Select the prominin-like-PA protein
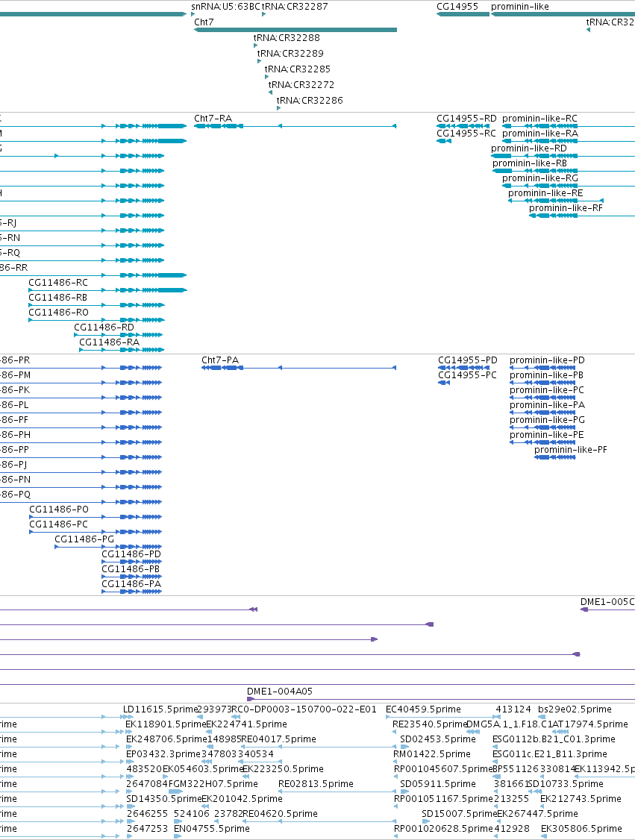 (x=542, y=413)
